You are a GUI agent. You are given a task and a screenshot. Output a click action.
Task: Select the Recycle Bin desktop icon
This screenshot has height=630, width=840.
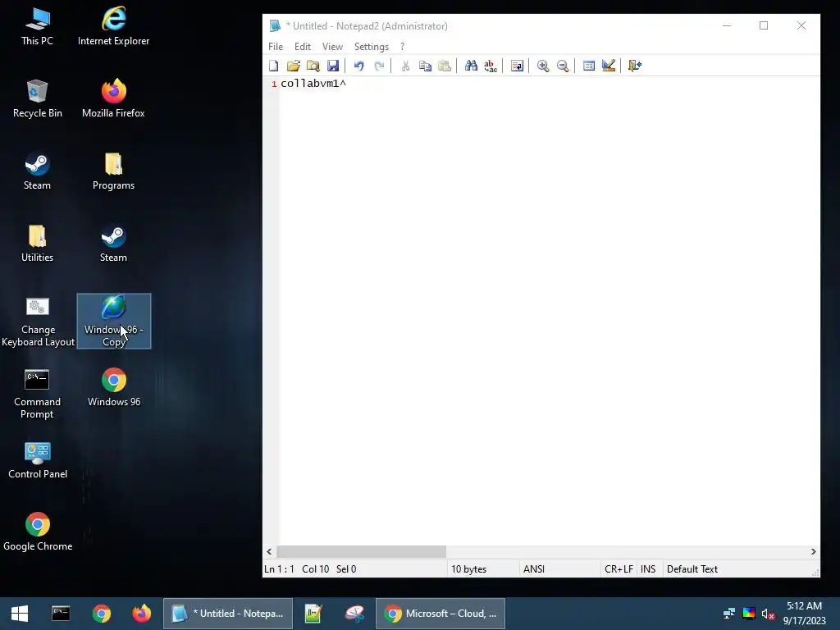(38, 99)
